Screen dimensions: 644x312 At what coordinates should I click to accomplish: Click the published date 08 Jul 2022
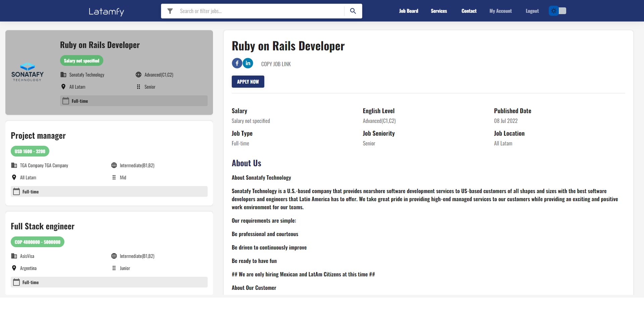pyautogui.click(x=505, y=121)
